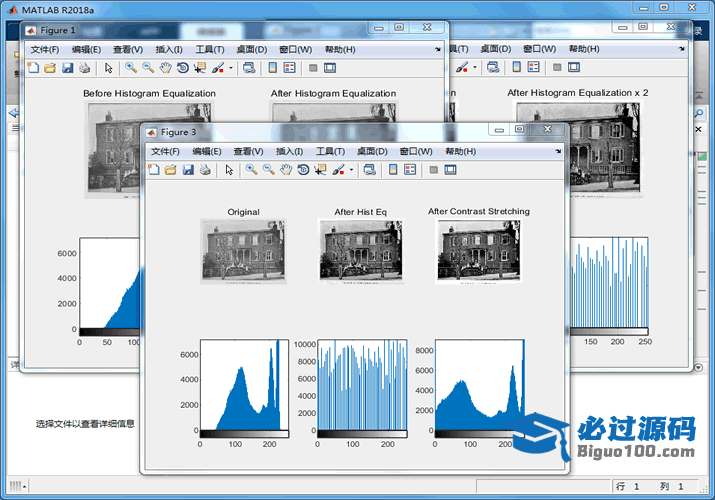Toggle the Edit Plot arrow in Figure 3
The image size is (715, 500).
[229, 170]
